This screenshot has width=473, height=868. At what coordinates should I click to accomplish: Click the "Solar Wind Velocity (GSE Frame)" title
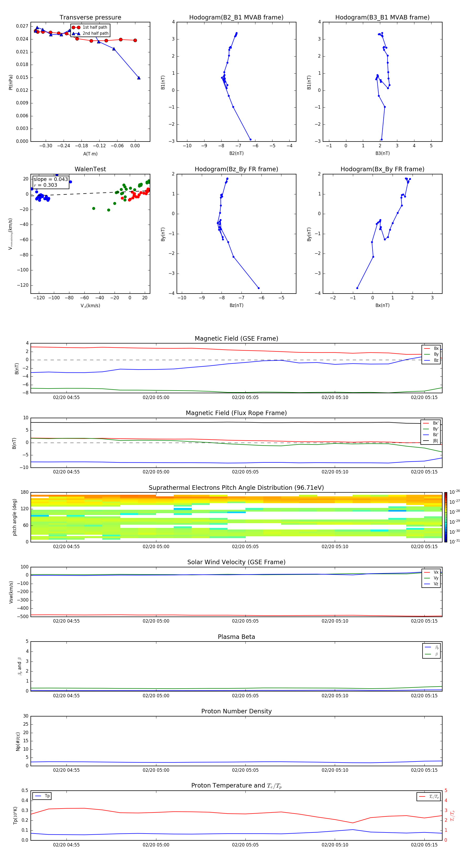tap(236, 562)
